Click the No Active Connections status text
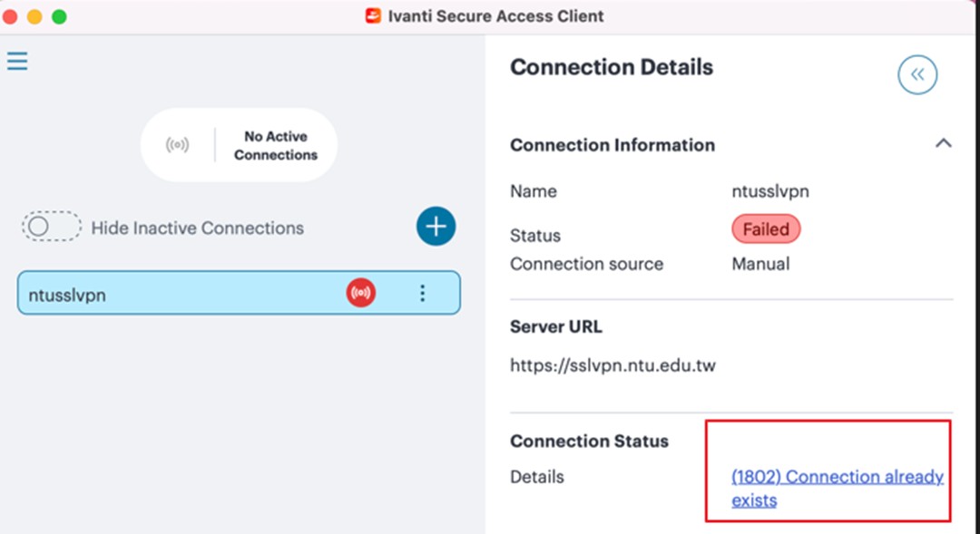The image size is (980, 534). pos(276,145)
